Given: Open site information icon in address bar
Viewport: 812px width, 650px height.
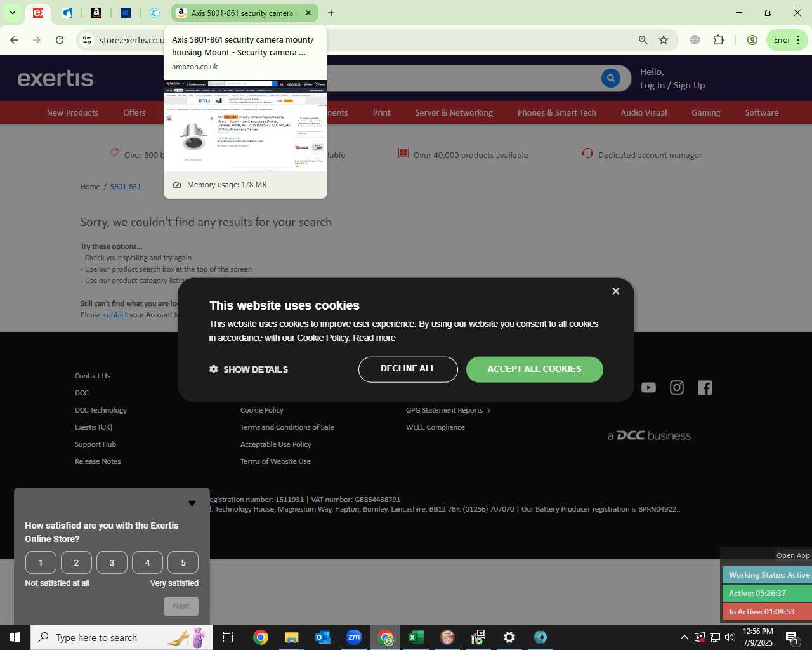Looking at the screenshot, I should [x=87, y=40].
